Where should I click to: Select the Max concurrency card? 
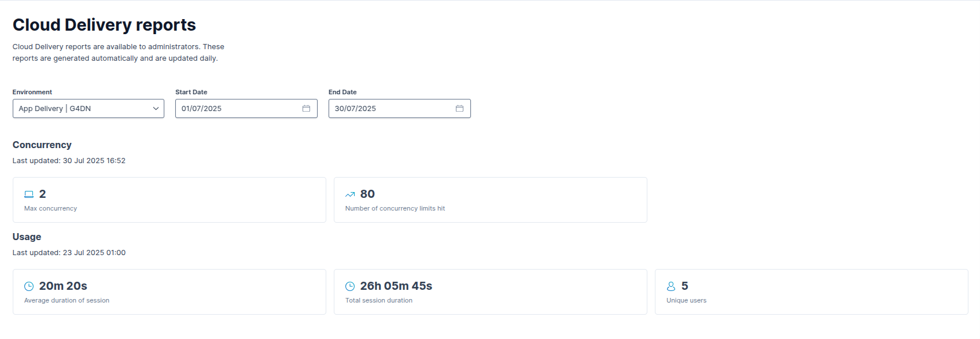click(x=169, y=200)
